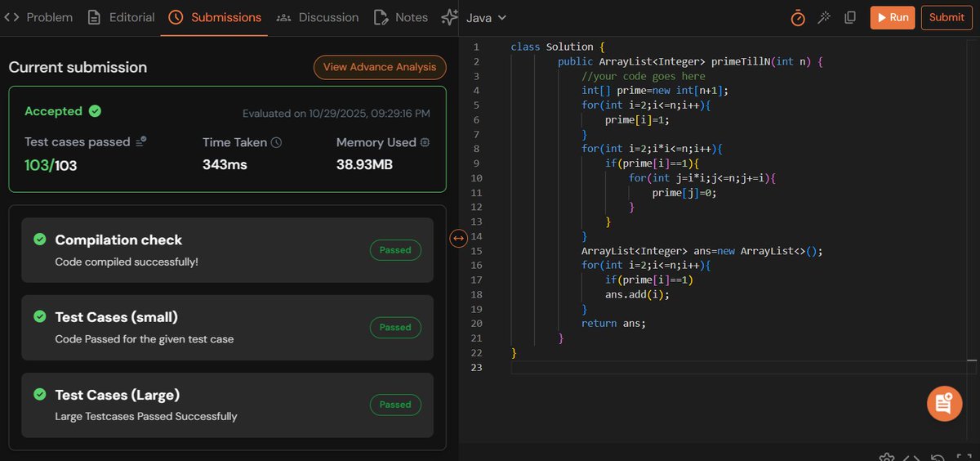Click line 'int[] prime=new int[n+1];'

[x=654, y=91]
